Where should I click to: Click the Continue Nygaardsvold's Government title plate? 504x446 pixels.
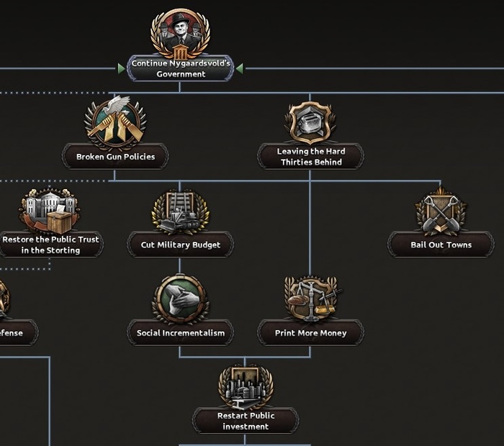[x=181, y=68]
